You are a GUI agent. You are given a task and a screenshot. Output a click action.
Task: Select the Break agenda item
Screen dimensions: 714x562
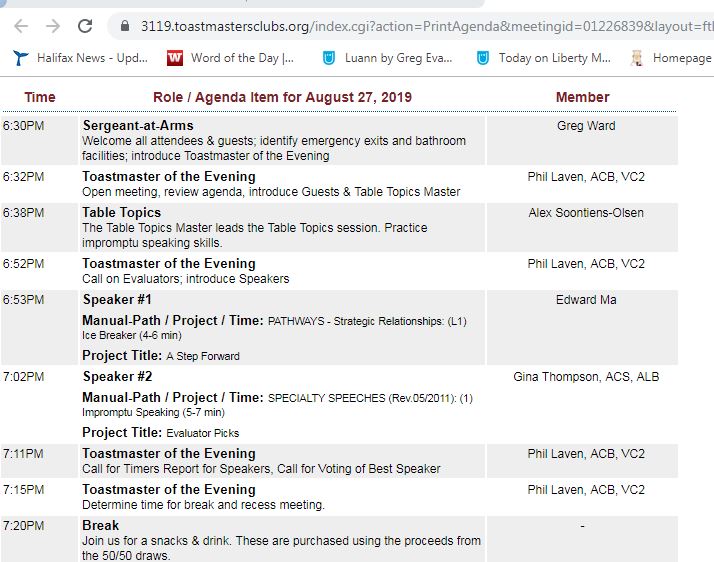coord(101,525)
